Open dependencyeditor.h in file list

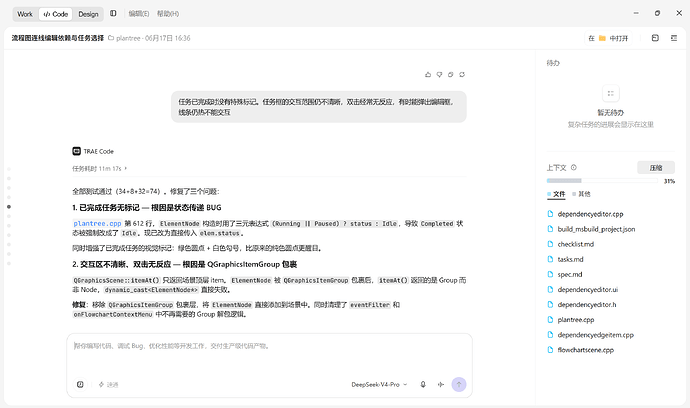point(587,305)
